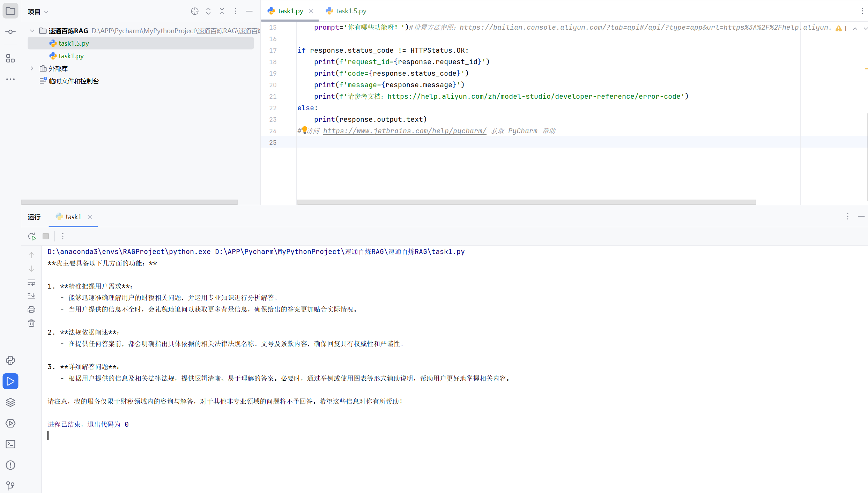Open the jetbrains.com pycharm help link
Screen dimensions: 868x493
pos(405,131)
